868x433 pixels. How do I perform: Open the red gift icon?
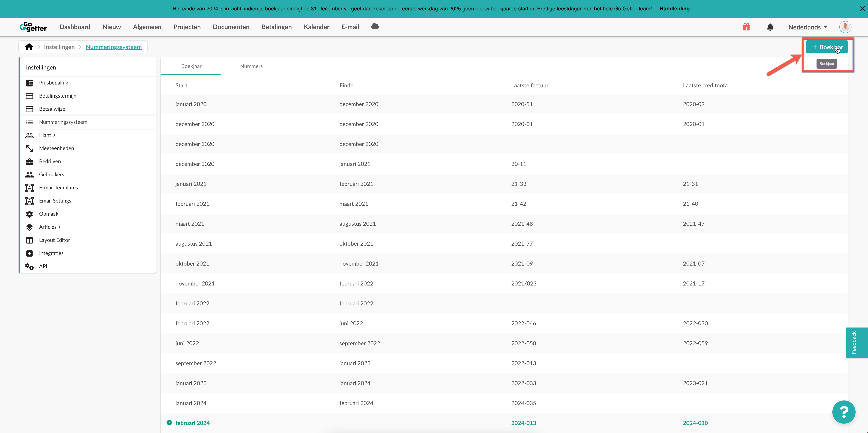pyautogui.click(x=746, y=27)
